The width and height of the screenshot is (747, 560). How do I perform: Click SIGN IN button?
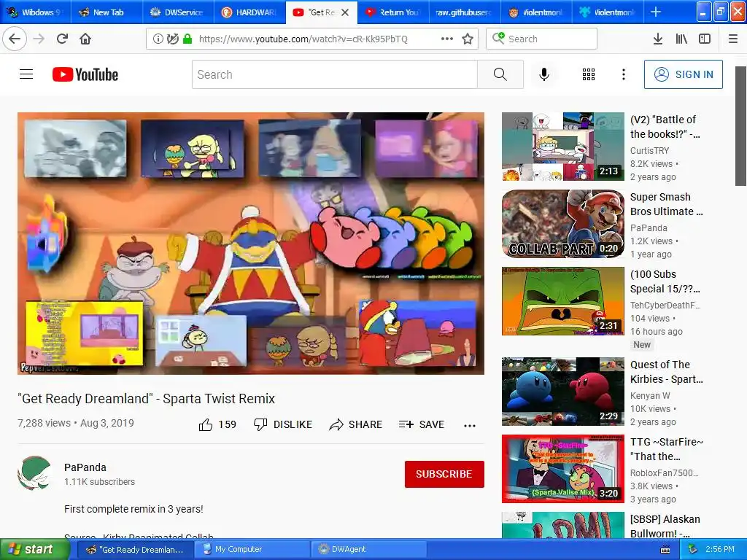683,74
